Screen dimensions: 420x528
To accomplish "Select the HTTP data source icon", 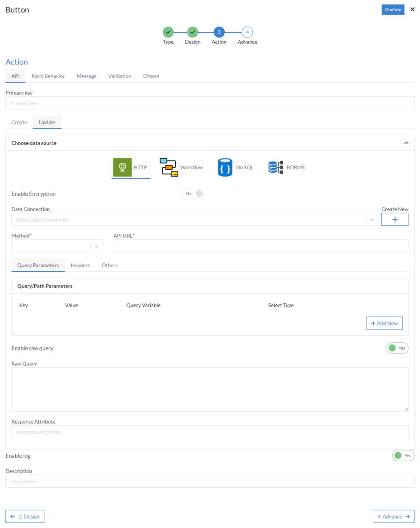I will pyautogui.click(x=123, y=167).
